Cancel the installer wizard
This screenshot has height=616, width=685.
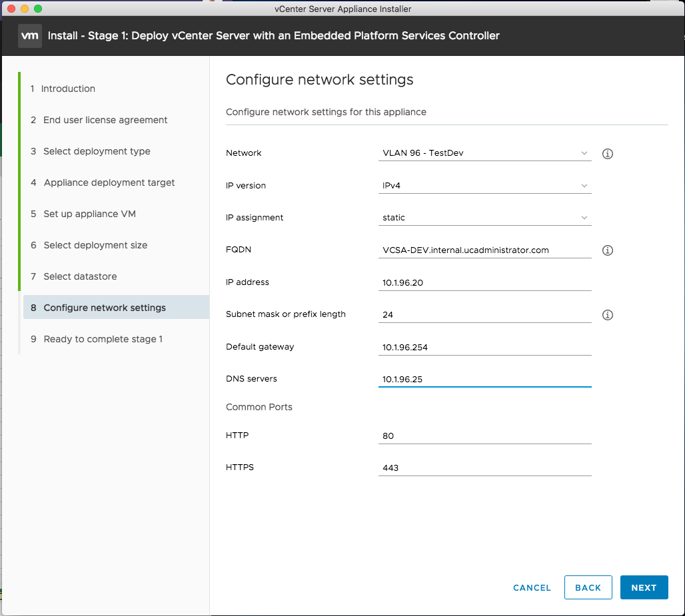coord(532,587)
